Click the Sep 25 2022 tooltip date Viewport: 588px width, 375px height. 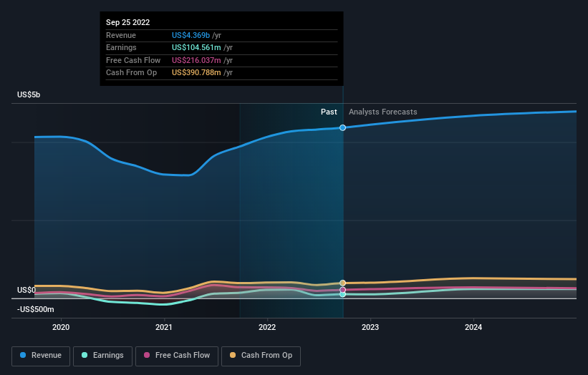coord(128,22)
